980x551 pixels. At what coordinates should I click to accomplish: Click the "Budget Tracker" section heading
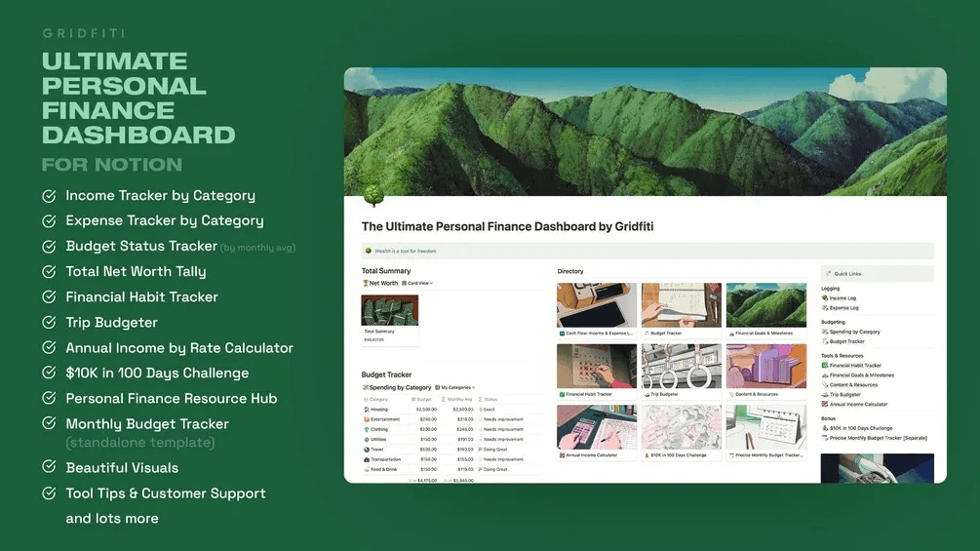386,374
